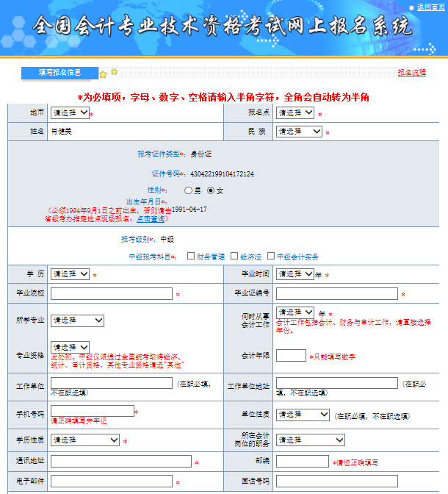Open the 何时从事会计工作 year dropdown
Image resolution: width=448 pixels, height=494 pixels.
(295, 312)
